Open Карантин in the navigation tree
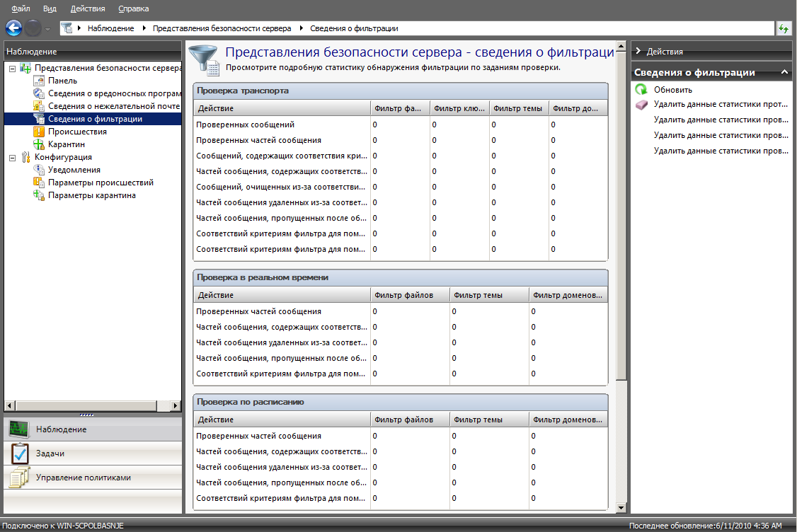 [67, 144]
